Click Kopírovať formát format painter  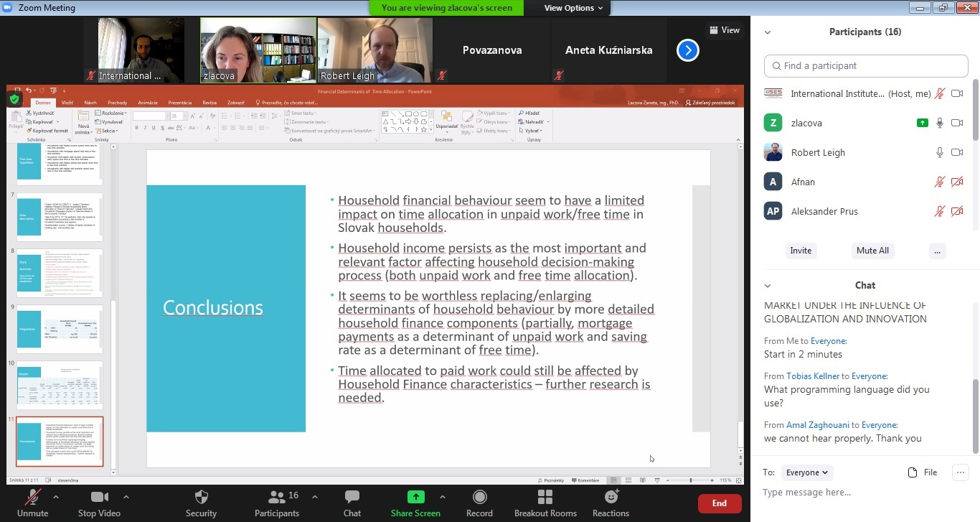click(x=47, y=131)
